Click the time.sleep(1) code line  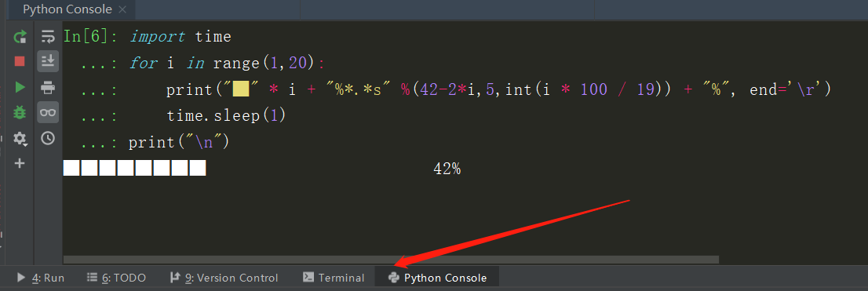pos(226,115)
